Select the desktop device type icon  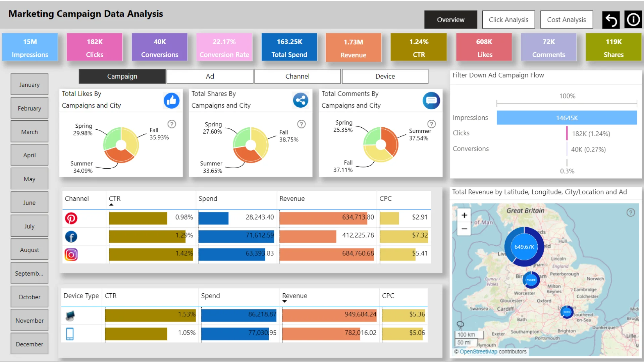pyautogui.click(x=70, y=315)
